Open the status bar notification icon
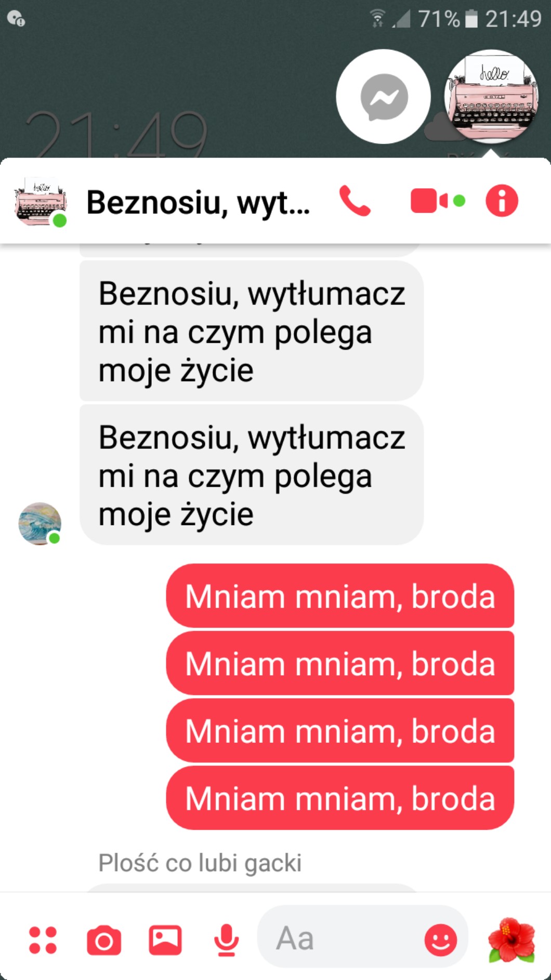This screenshot has width=551, height=980. coord(16,19)
